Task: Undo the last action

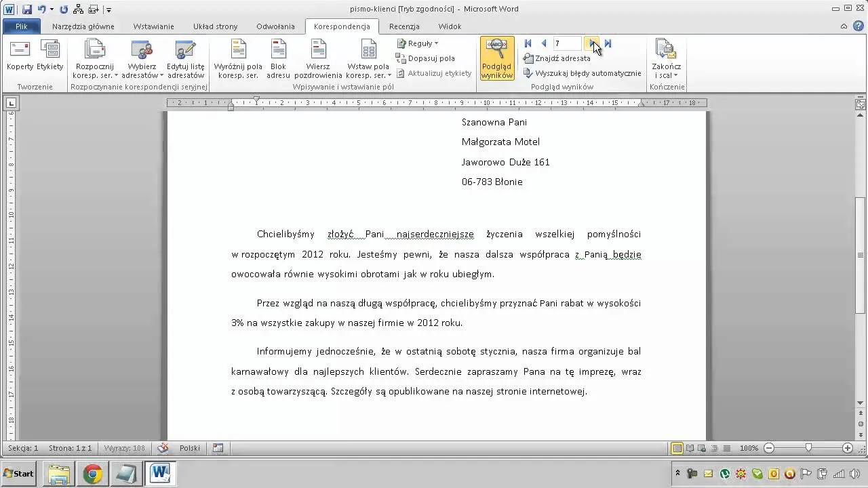Action: 42,9
